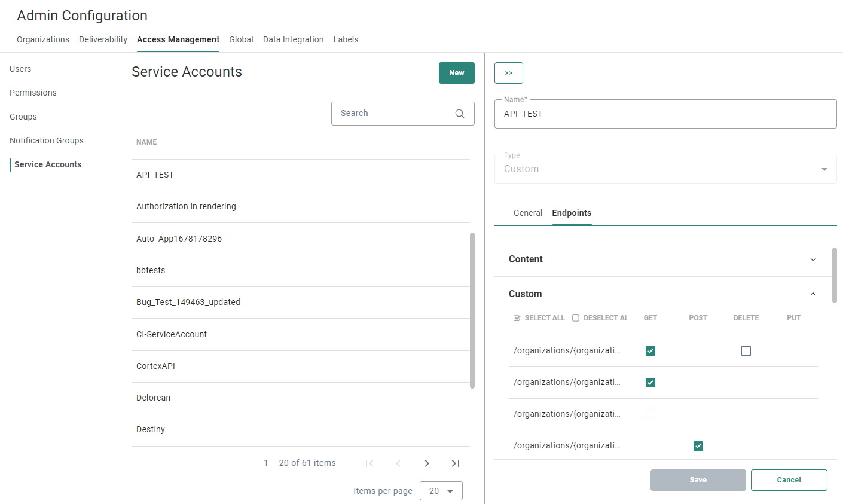The width and height of the screenshot is (843, 504).
Task: Go to the next page of results
Action: pos(427,463)
